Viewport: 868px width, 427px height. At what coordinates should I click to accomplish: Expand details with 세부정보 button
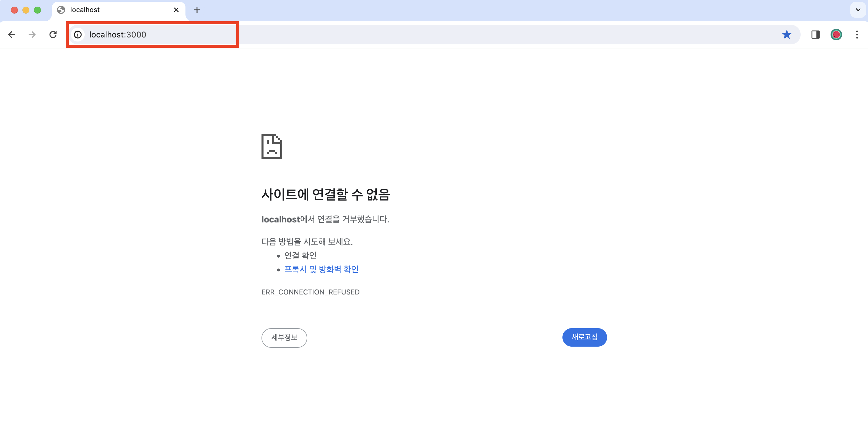coord(284,337)
